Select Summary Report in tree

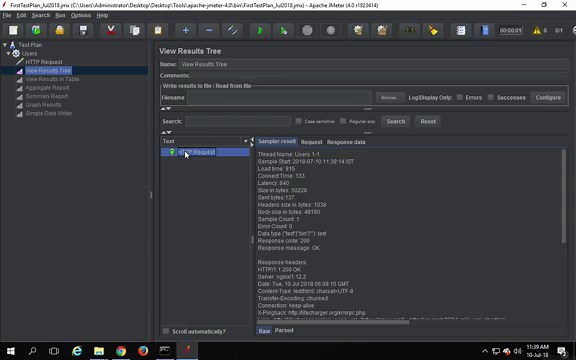click(47, 96)
